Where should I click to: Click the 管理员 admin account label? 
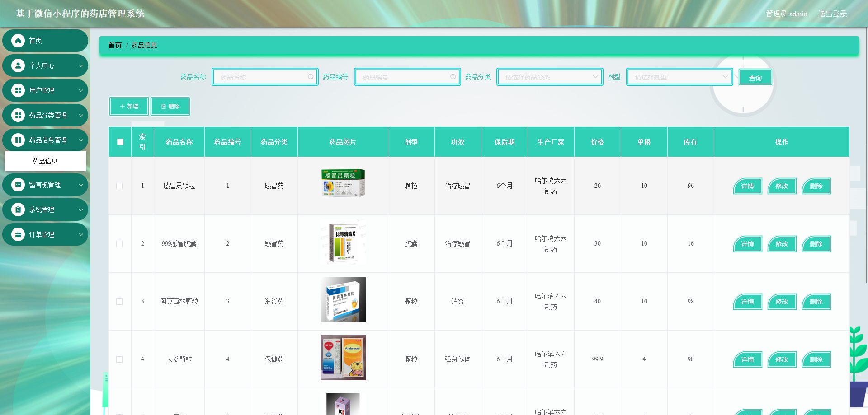click(x=786, y=14)
